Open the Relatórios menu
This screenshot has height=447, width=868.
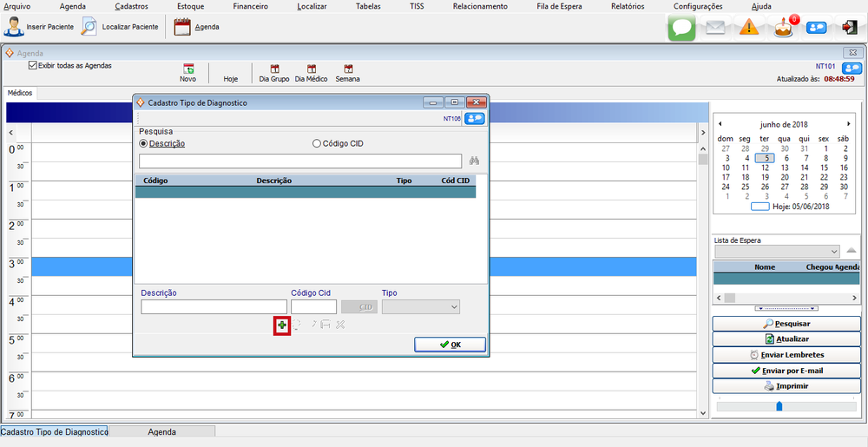point(627,6)
